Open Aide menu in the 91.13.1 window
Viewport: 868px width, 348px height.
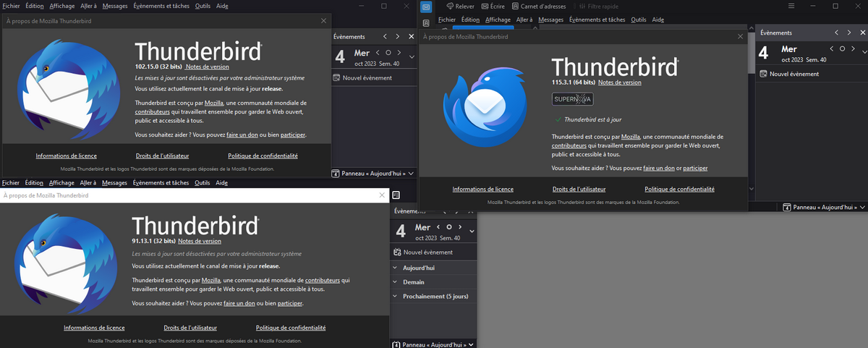pos(221,183)
